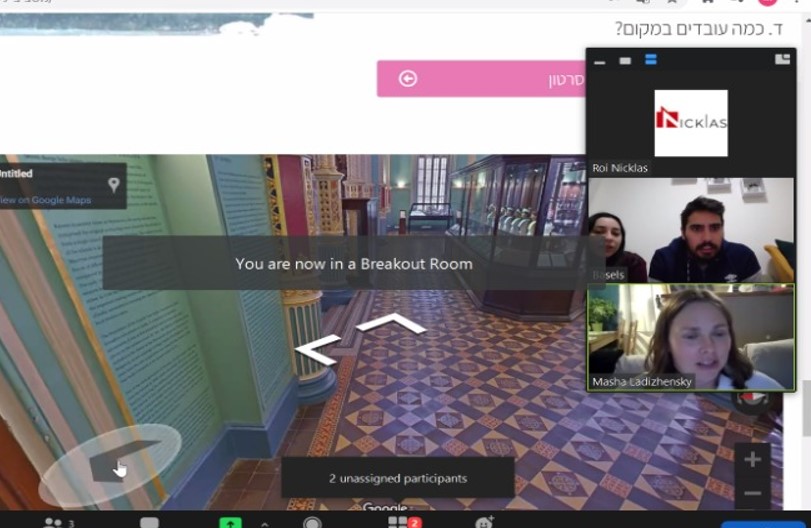Click the Untitled title in Street View card
Screen dimensions: 811x528
tap(16, 174)
